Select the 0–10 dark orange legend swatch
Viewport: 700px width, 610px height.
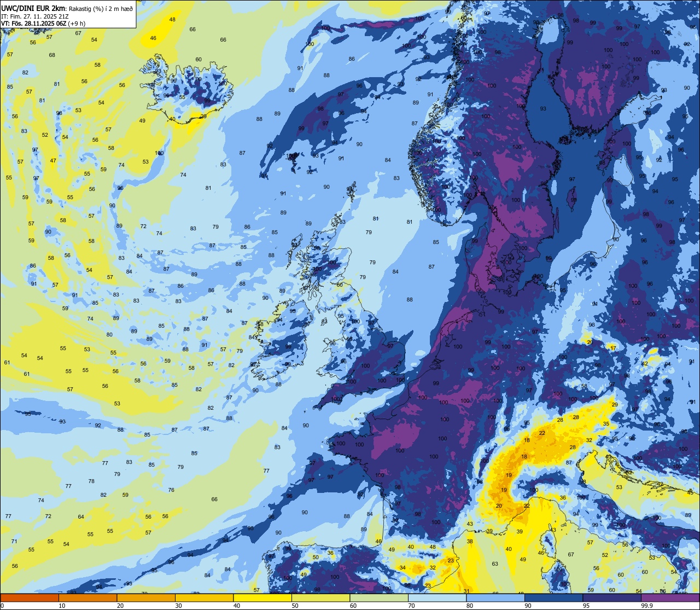(x=30, y=597)
